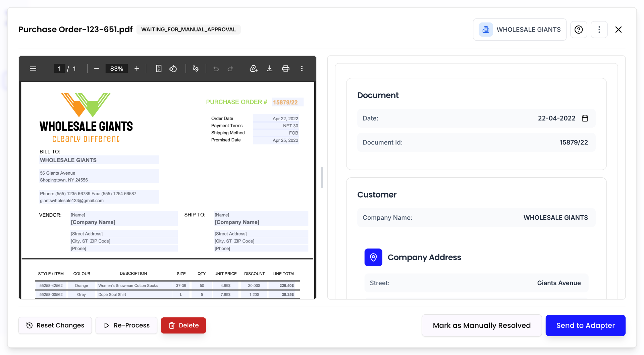Viewport: 644px width, 355px height.
Task: Click the Ship To [Street Address] placeholder
Action: point(230,234)
